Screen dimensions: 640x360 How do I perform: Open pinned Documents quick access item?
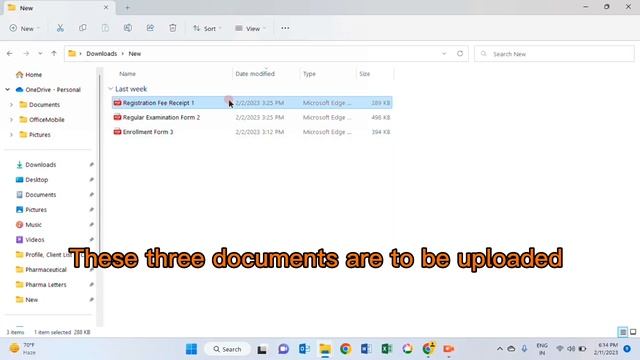pos(36,195)
